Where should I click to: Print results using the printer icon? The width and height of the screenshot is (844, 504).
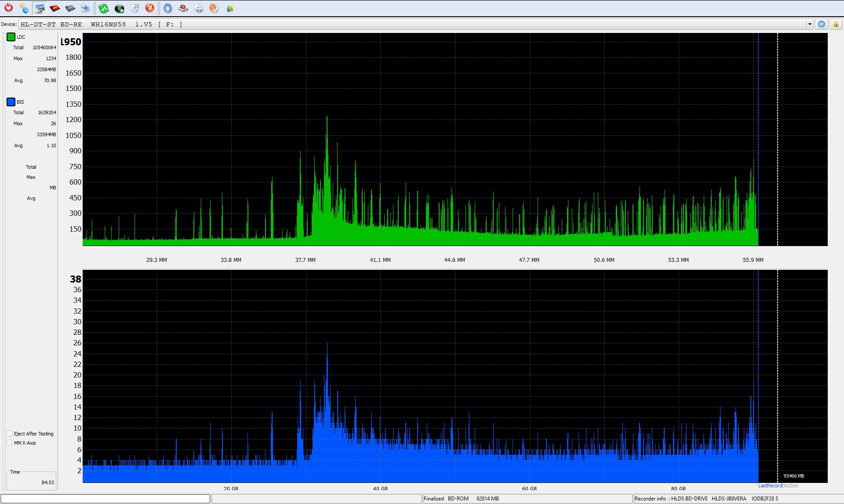tap(85, 8)
